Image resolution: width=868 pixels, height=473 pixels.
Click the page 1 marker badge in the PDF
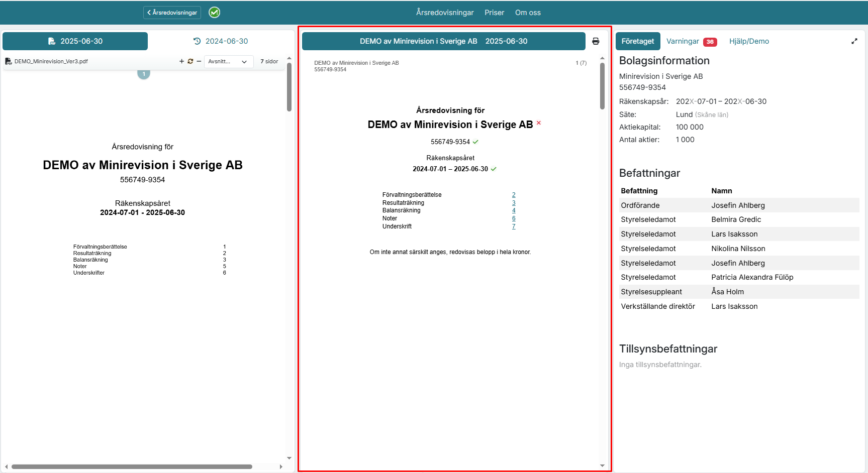point(144,74)
